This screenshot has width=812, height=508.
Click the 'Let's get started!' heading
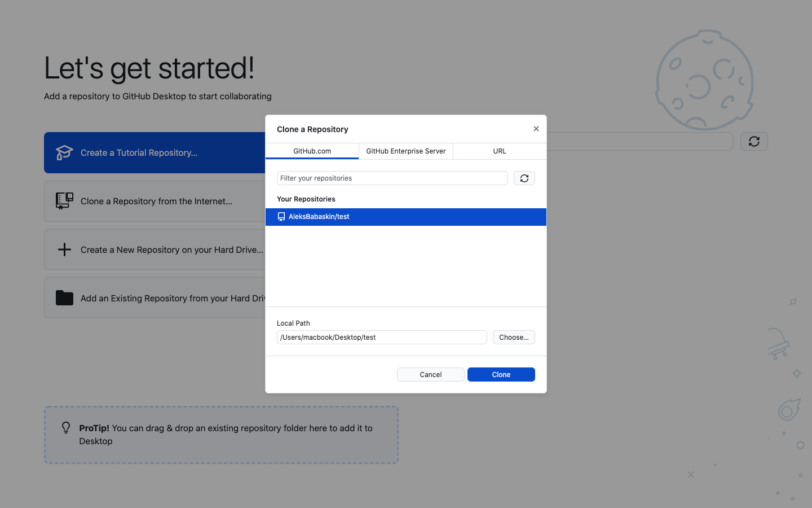tap(149, 68)
